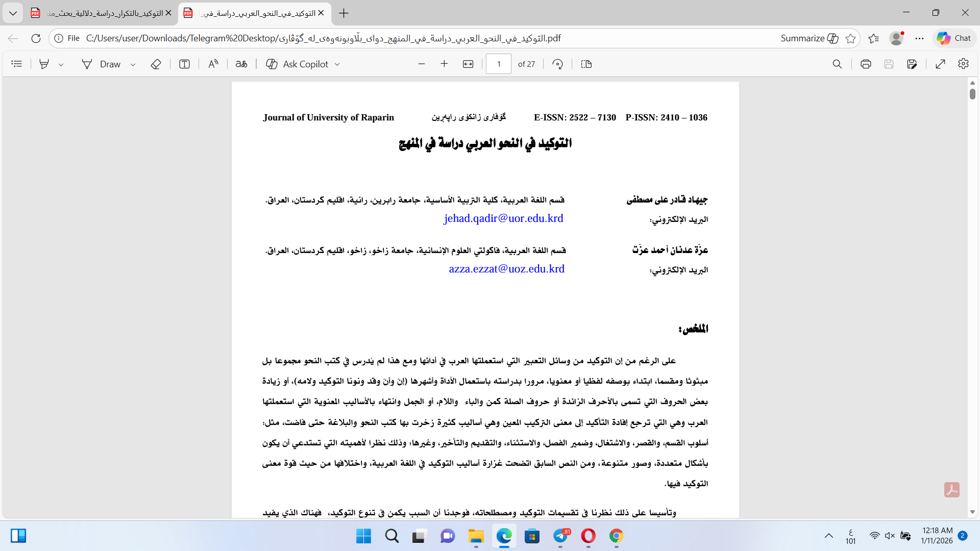
Task: Open a new browser tab
Action: [344, 13]
